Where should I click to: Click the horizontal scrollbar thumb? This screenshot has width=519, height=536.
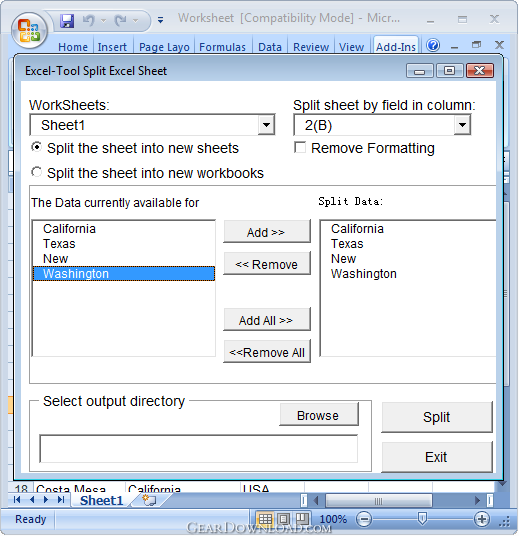pos(378,501)
